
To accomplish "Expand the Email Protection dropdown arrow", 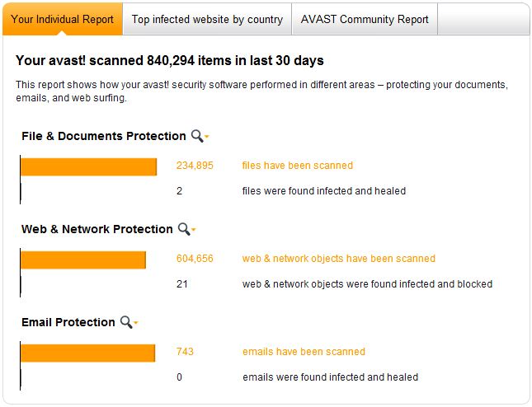I will pos(136,323).
